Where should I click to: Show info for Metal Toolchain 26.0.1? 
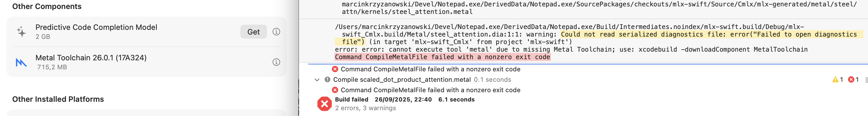coord(276,62)
